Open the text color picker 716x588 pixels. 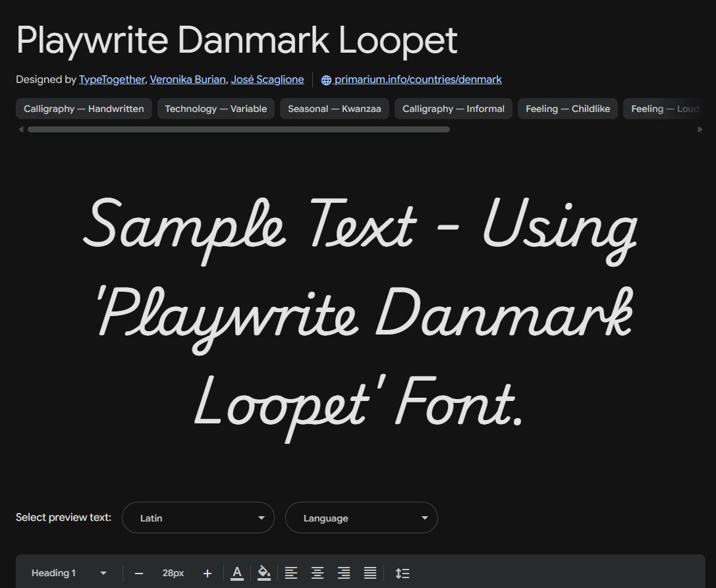pos(237,573)
